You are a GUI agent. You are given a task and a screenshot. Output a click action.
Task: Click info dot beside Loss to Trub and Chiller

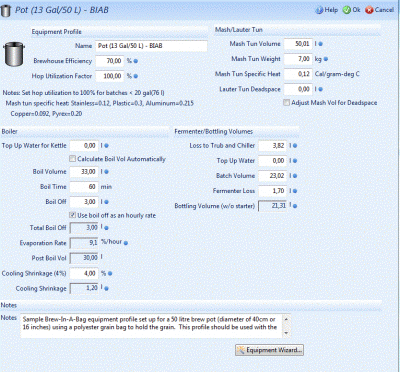click(x=295, y=146)
